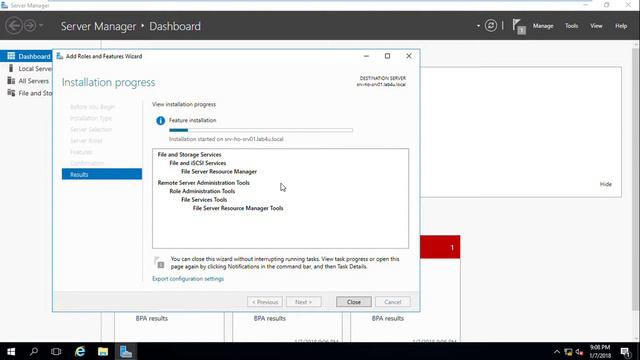Click the Cancel button in the wizard

click(392, 302)
